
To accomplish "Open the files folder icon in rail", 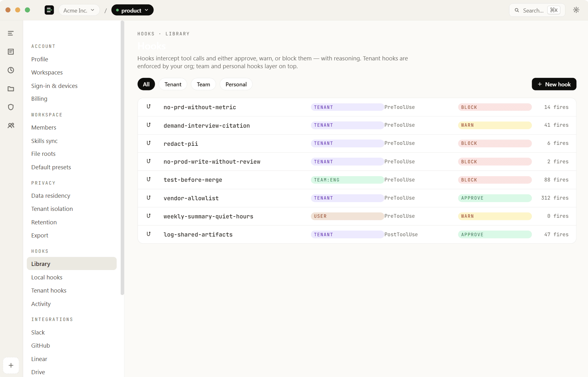I will coord(11,89).
